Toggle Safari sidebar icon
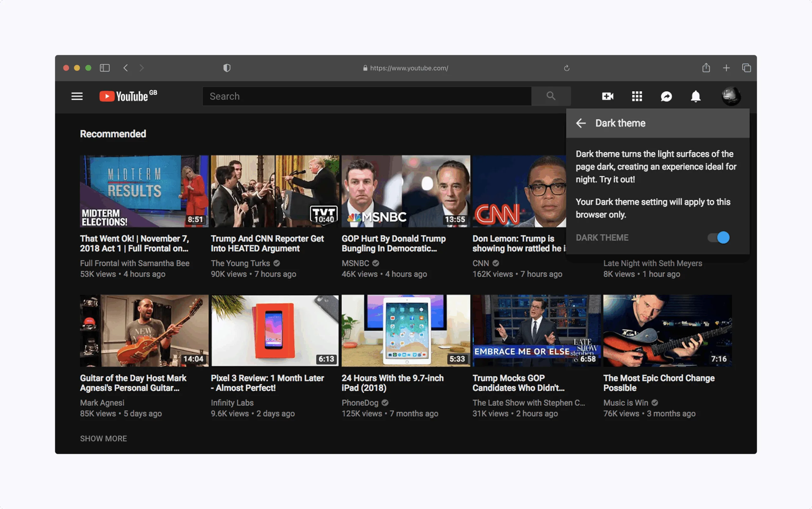Viewport: 812px width, 509px height. (x=105, y=68)
